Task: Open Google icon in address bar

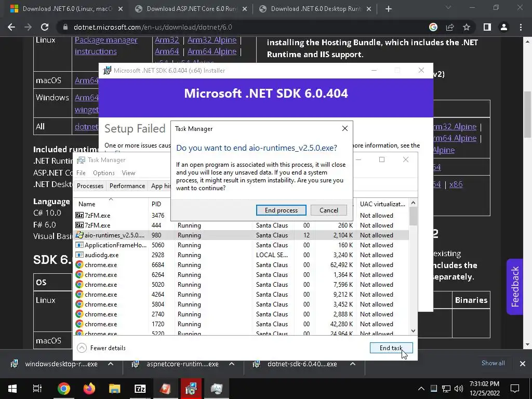Action: click(433, 27)
